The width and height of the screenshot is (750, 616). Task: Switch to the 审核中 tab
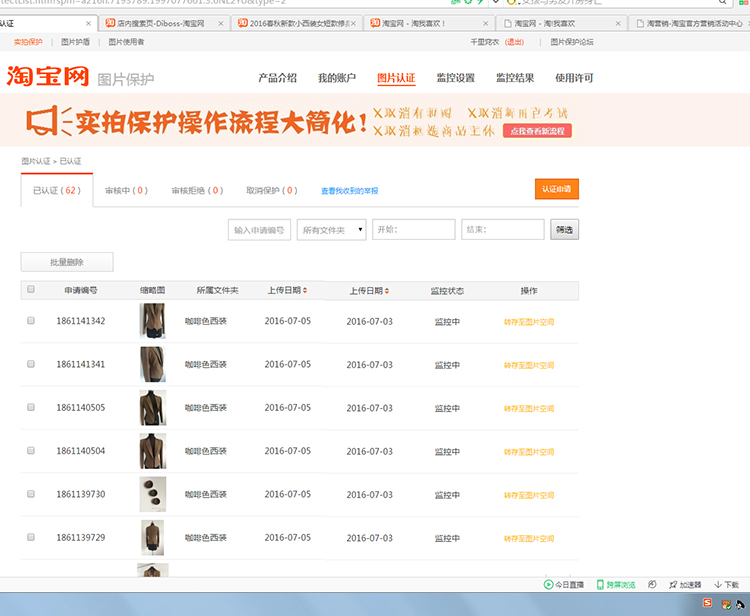pyautogui.click(x=126, y=190)
